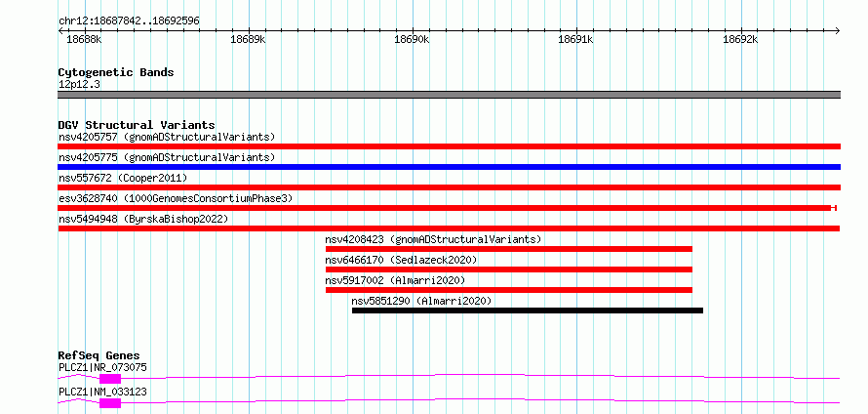The image size is (868, 414).
Task: Click the black nsv5851290 variant bar
Action: (528, 310)
